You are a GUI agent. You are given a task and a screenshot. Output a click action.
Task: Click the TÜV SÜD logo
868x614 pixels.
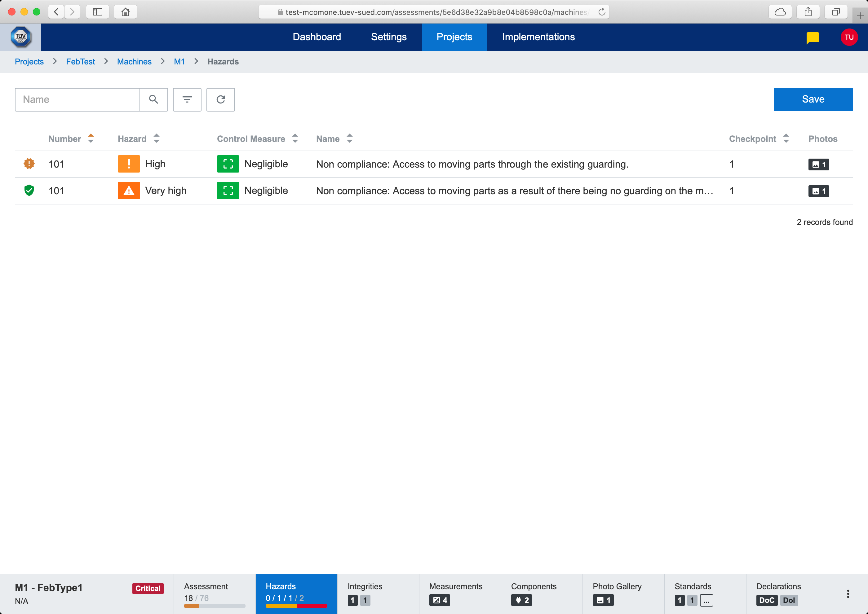[20, 37]
